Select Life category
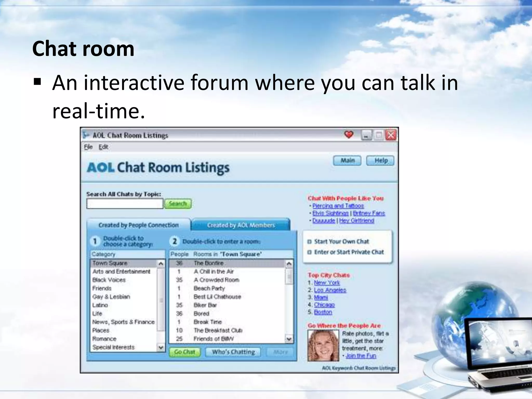 pyautogui.click(x=124, y=314)
